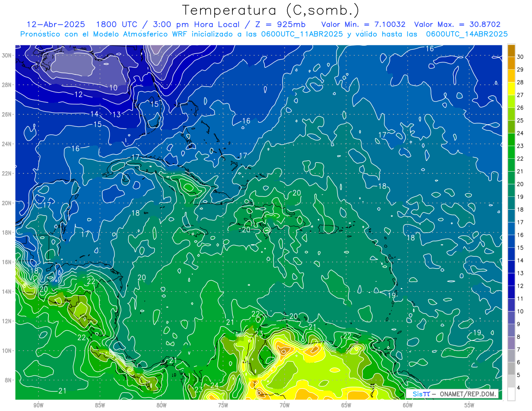Click the brown swatch above label 30
This screenshot has height=411, width=532.
(511, 51)
